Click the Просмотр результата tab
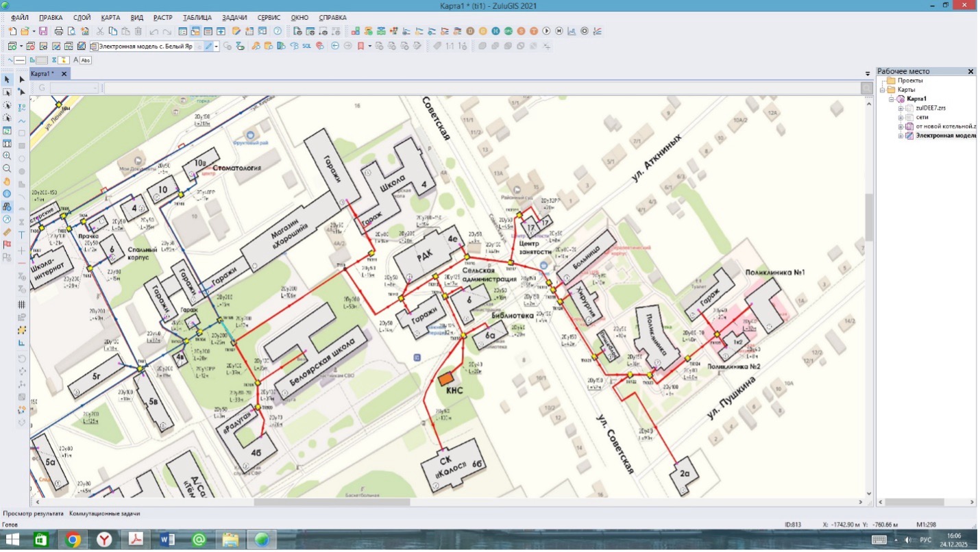The image size is (980, 552). point(33,513)
